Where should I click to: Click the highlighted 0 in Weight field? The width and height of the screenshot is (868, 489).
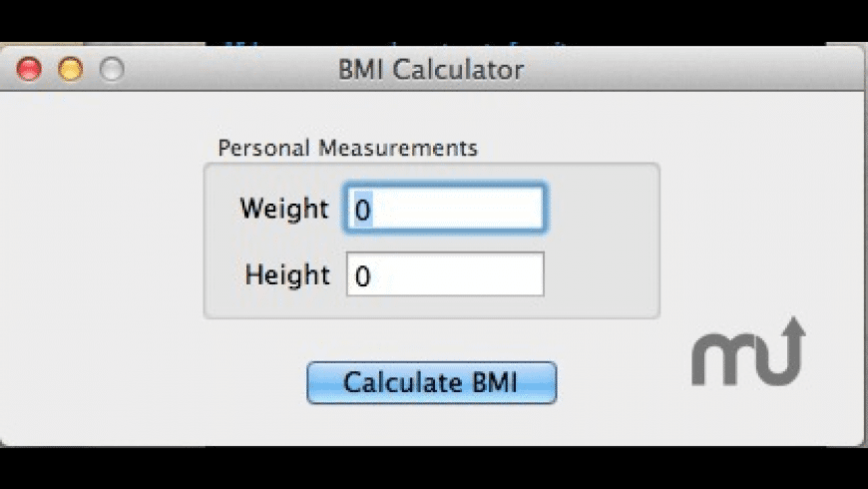click(x=362, y=210)
